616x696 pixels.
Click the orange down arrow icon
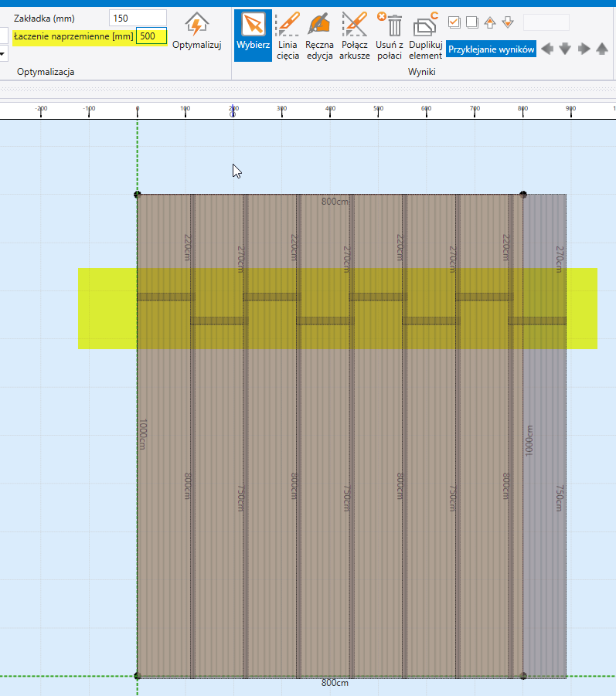tap(508, 22)
